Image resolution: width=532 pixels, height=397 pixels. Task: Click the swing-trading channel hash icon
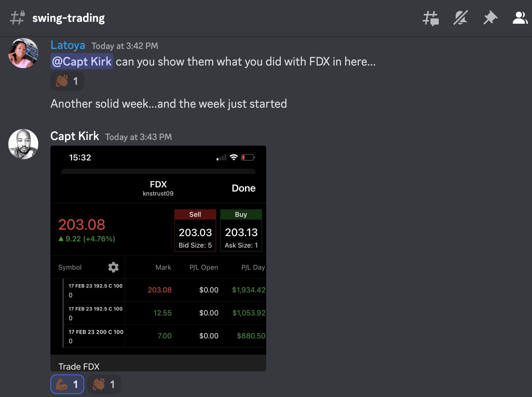[17, 18]
